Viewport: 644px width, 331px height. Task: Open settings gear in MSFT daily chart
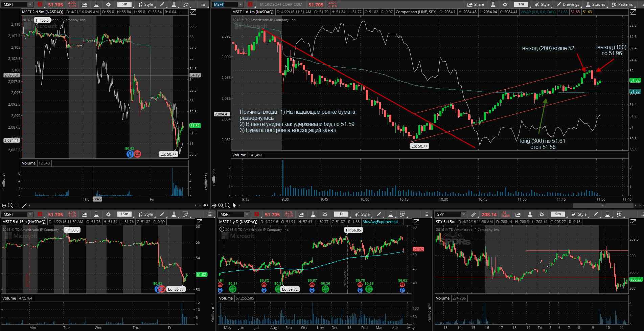pyautogui.click(x=325, y=214)
